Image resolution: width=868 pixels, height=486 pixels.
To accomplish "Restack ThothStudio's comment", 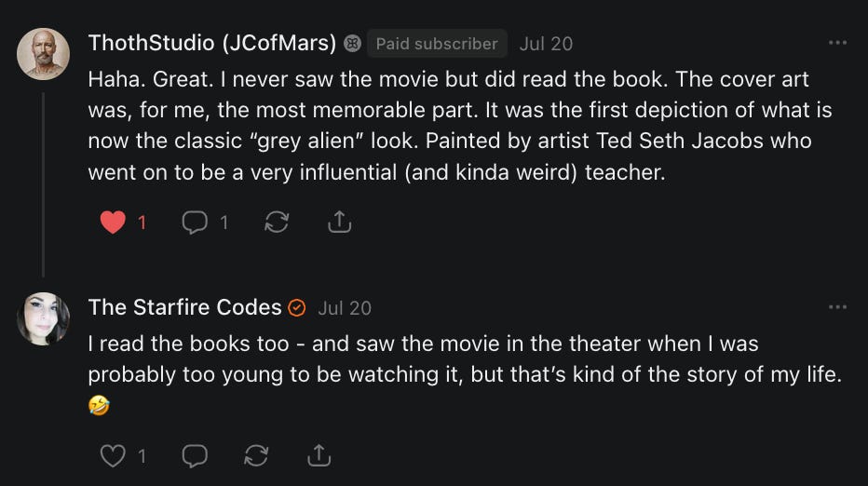I will 277,223.
